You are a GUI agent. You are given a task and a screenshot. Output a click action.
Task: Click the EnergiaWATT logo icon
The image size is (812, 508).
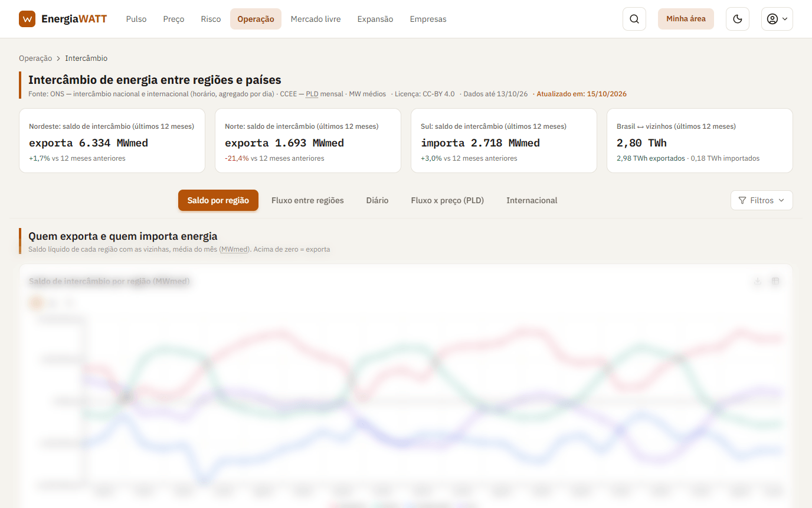click(27, 19)
